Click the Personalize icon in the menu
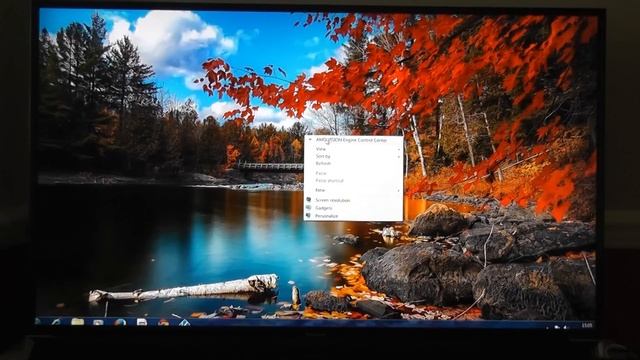The width and height of the screenshot is (640, 360). point(309,216)
